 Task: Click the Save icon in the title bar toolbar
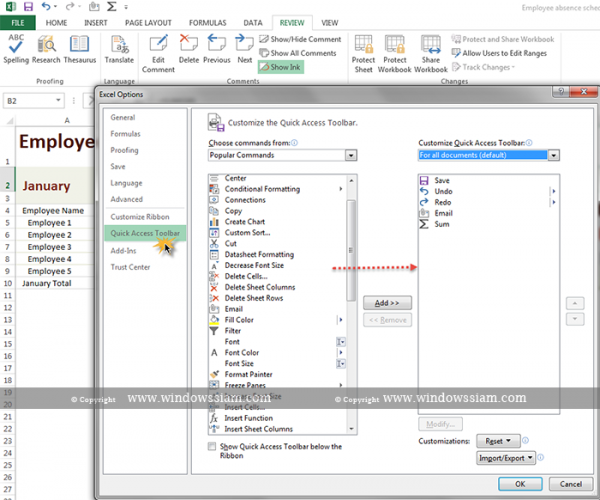[x=28, y=7]
